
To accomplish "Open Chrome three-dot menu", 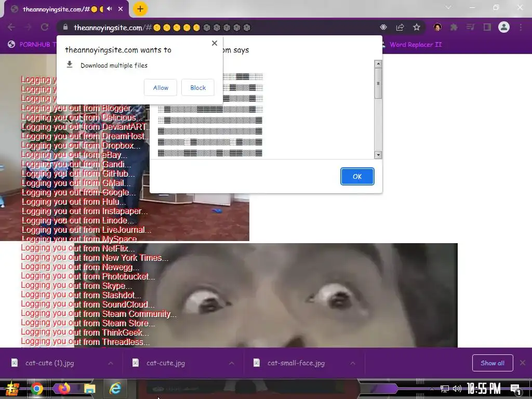I will (x=521, y=28).
